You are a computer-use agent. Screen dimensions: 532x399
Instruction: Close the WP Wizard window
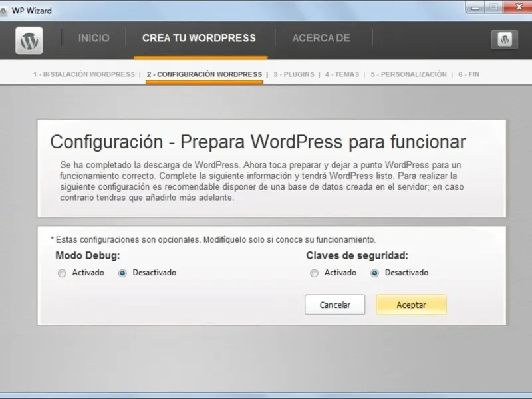[x=518, y=7]
